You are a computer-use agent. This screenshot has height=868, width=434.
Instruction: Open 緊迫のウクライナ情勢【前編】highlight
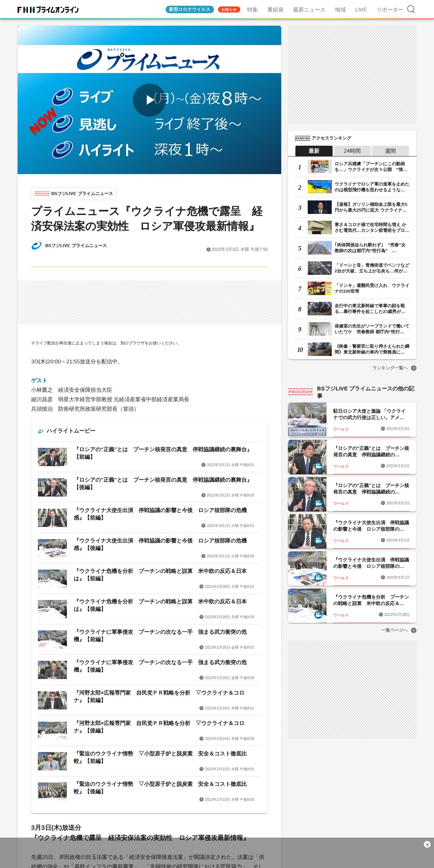149,761
